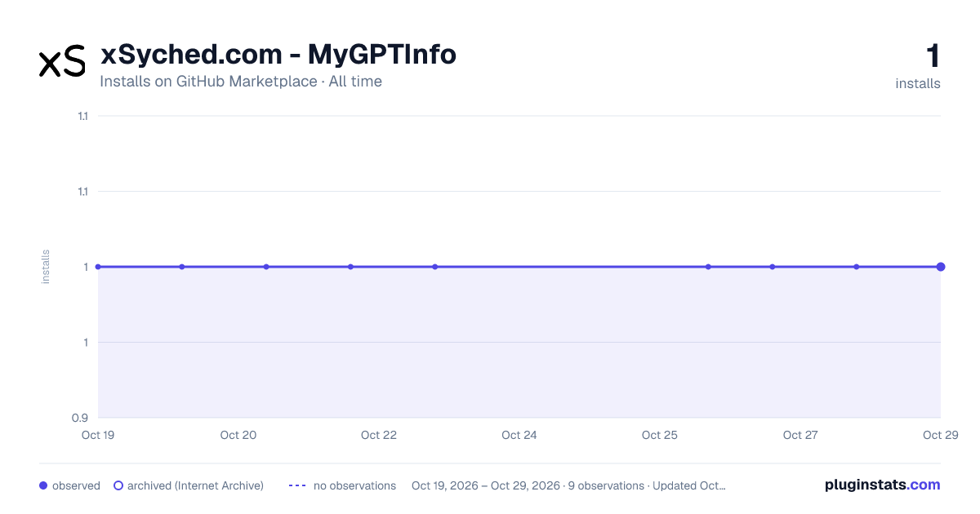Click the Oct 24 x-axis label
The height and width of the screenshot is (514, 980).
519,435
